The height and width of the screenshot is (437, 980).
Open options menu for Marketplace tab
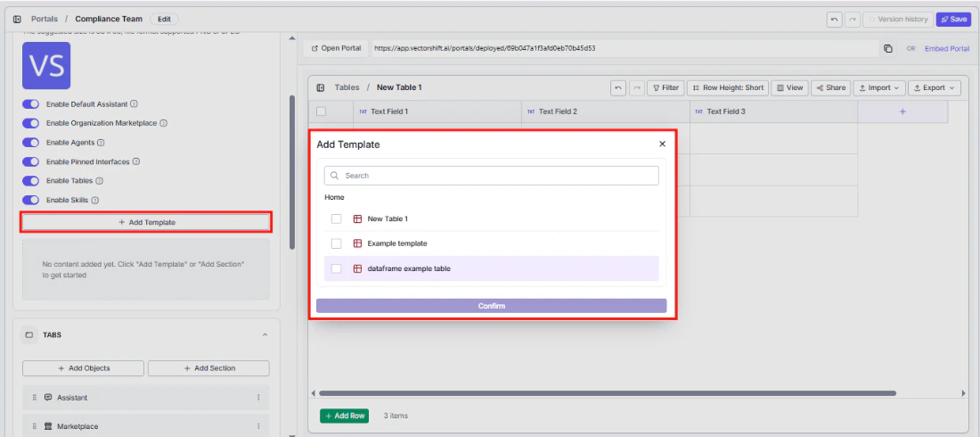258,426
